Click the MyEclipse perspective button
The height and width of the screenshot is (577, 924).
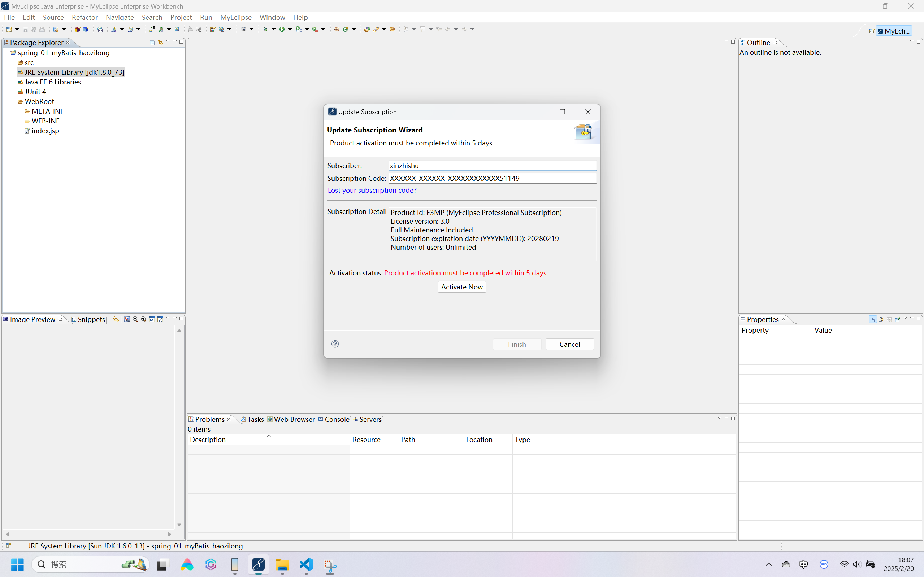(894, 31)
